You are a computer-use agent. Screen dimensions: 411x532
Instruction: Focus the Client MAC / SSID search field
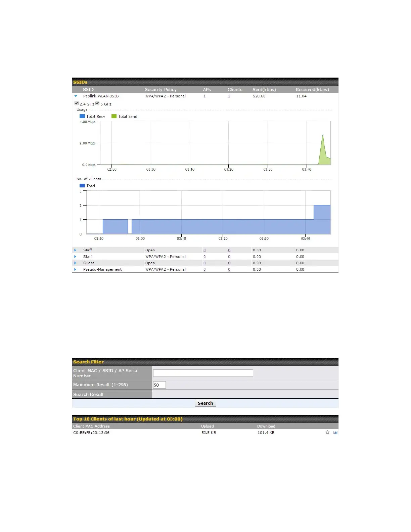coord(203,373)
